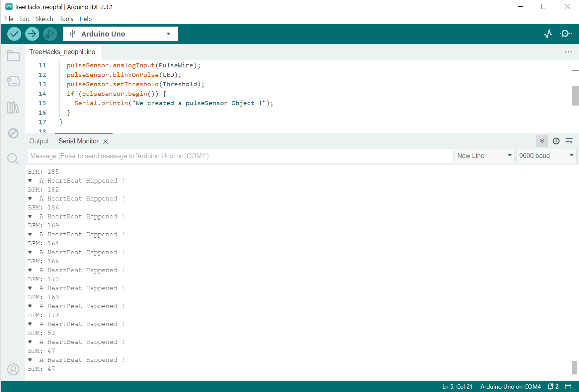579x392 pixels.
Task: Click the serial monitor scrollbar thumb
Action: pyautogui.click(x=574, y=367)
